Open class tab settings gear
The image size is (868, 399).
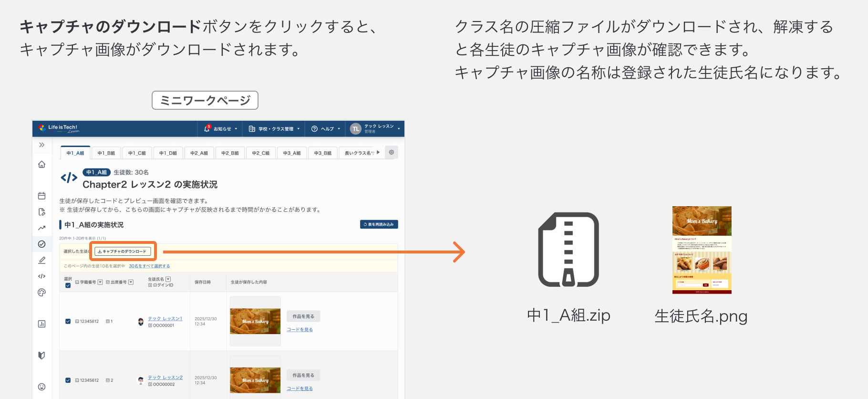click(392, 152)
